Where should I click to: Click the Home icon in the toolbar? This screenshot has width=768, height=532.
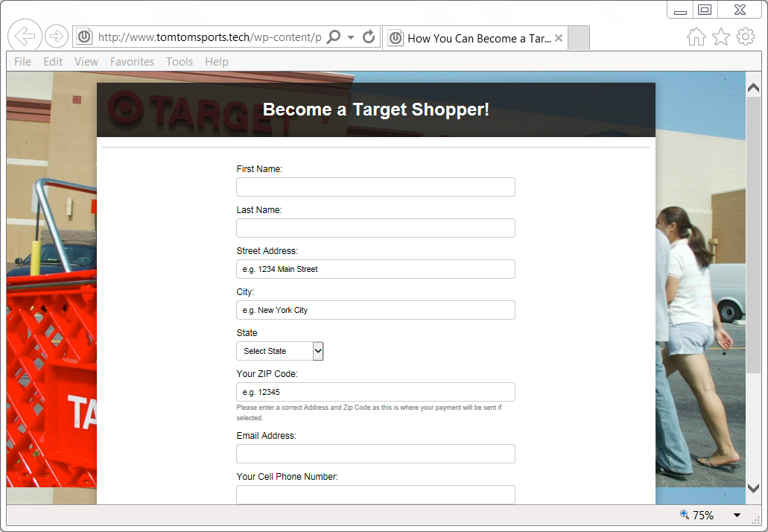(696, 37)
